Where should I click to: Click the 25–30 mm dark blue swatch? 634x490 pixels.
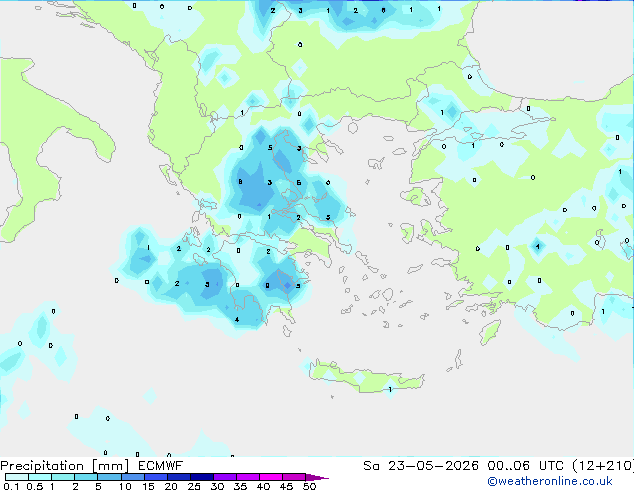tap(201, 477)
